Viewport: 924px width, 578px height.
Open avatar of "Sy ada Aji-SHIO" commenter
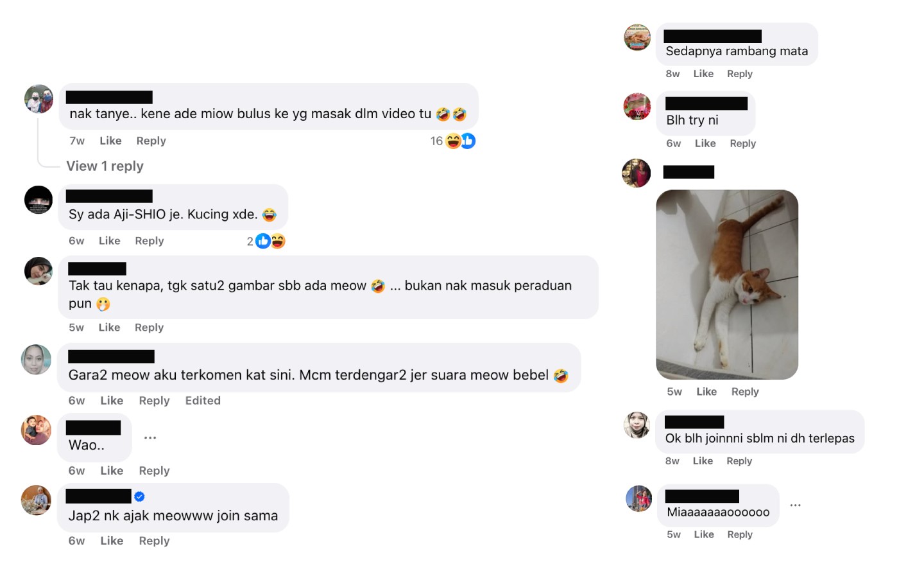point(38,200)
